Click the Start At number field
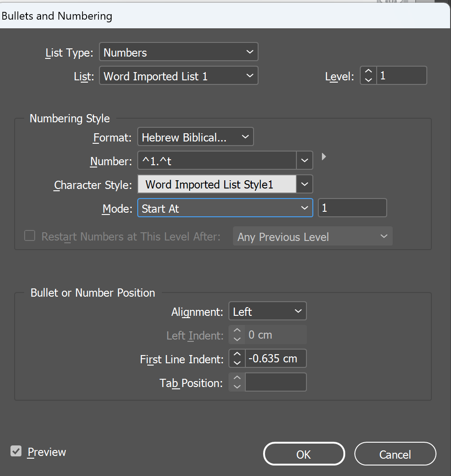 click(x=352, y=208)
